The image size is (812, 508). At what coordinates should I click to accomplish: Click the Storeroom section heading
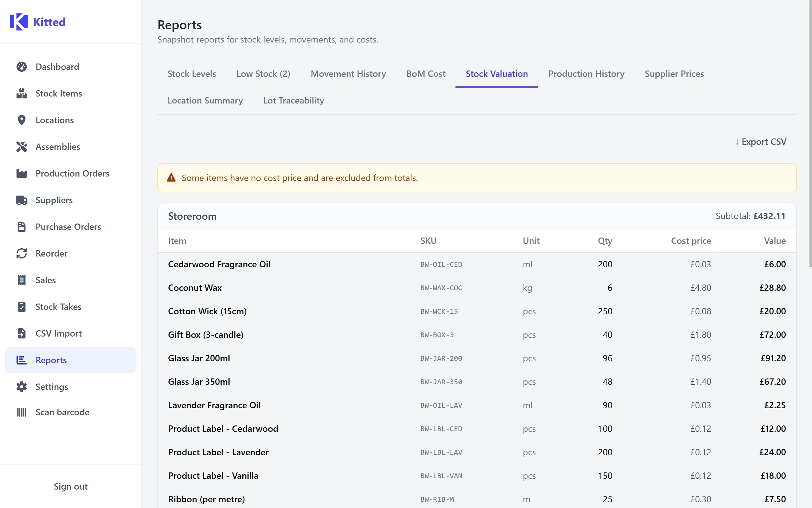coord(192,216)
